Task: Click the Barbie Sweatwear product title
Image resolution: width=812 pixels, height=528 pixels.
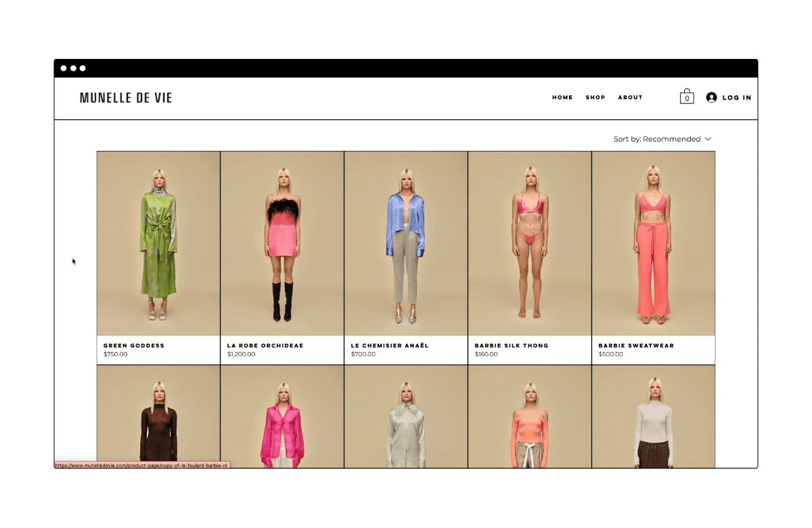Action: pyautogui.click(x=636, y=345)
